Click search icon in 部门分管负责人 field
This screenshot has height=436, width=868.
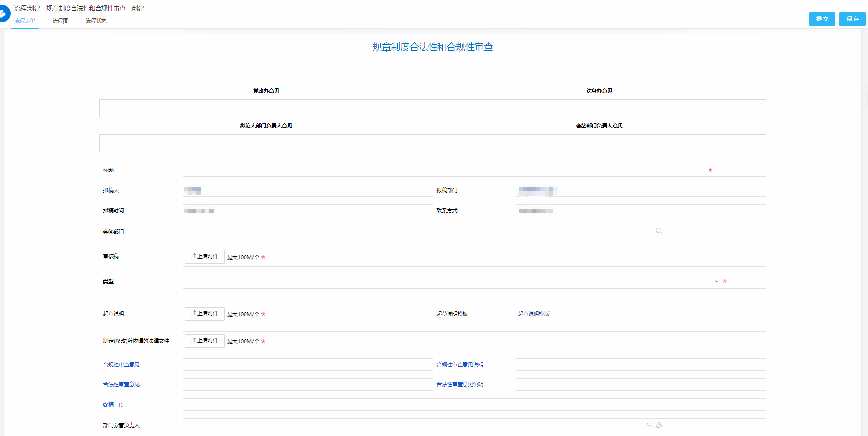pos(650,425)
